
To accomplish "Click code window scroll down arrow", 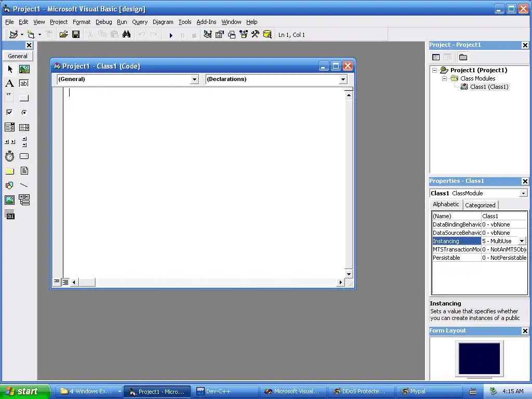I will pyautogui.click(x=349, y=274).
